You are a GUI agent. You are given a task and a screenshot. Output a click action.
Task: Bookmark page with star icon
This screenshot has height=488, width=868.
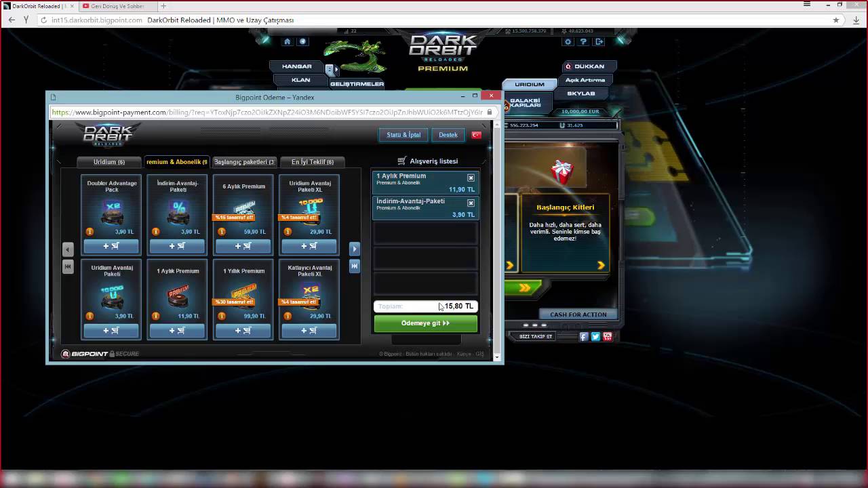(x=836, y=20)
